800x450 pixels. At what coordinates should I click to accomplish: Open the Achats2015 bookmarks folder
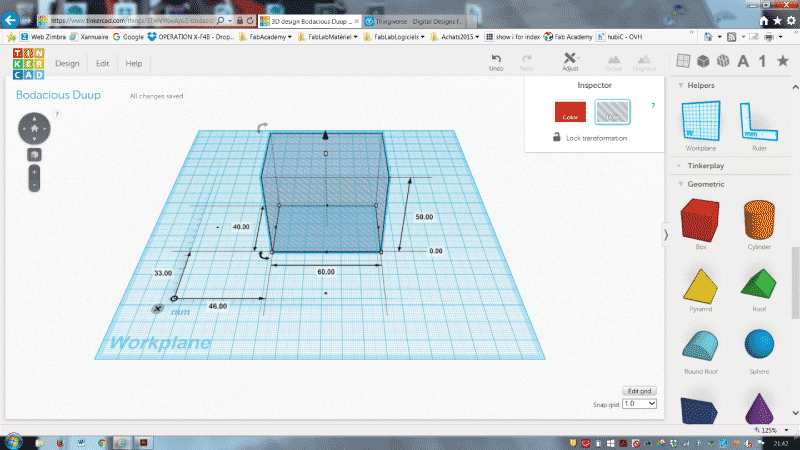pos(457,37)
